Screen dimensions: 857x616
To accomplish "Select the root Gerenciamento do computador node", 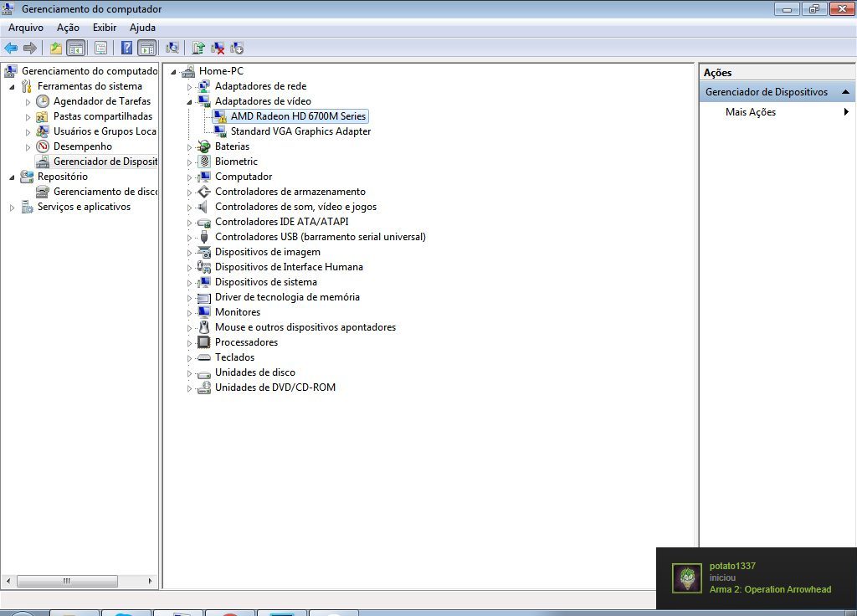I will point(90,71).
